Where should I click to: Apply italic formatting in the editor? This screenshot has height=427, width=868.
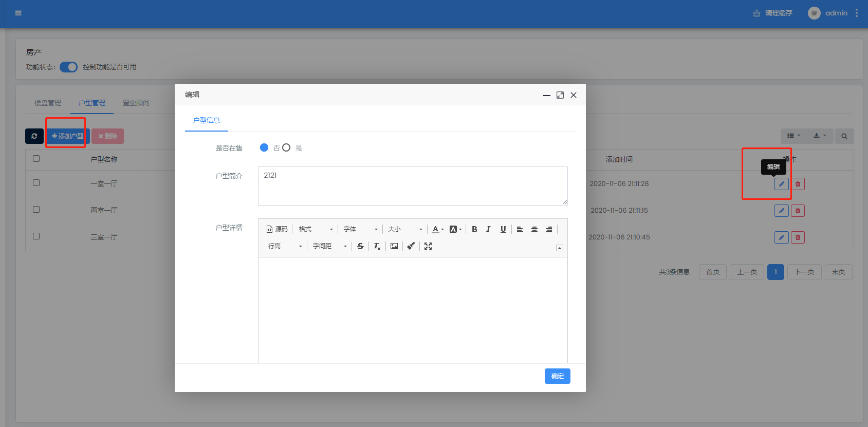pyautogui.click(x=488, y=229)
